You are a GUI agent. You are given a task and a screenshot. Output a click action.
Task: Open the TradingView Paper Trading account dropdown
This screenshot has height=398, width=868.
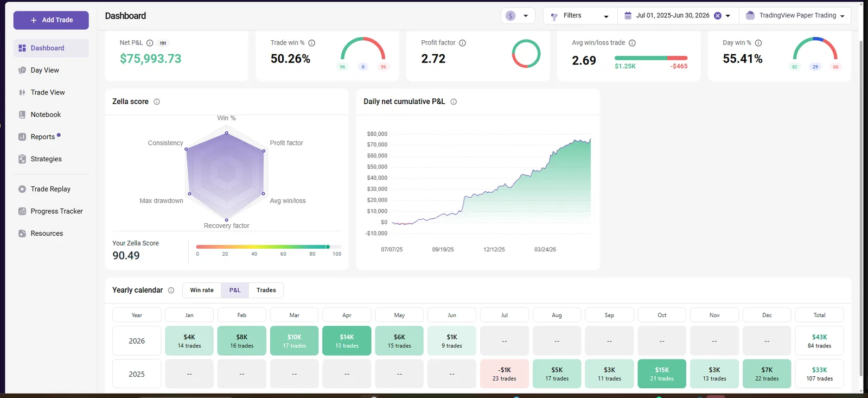pos(795,16)
